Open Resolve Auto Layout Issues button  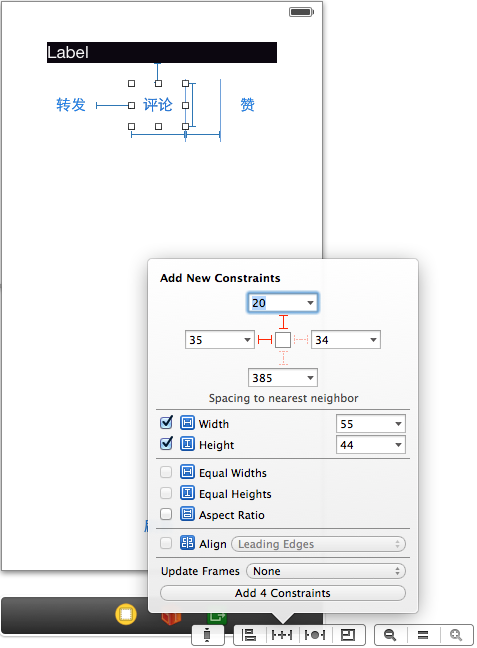(x=315, y=635)
